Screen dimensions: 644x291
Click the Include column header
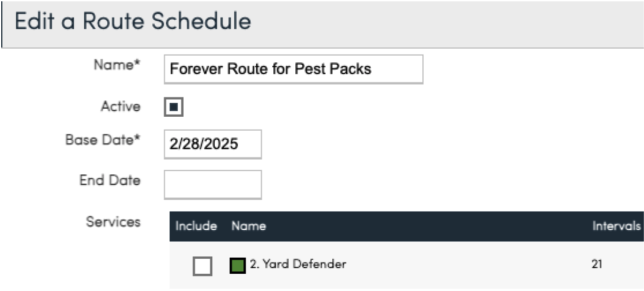coord(196,226)
